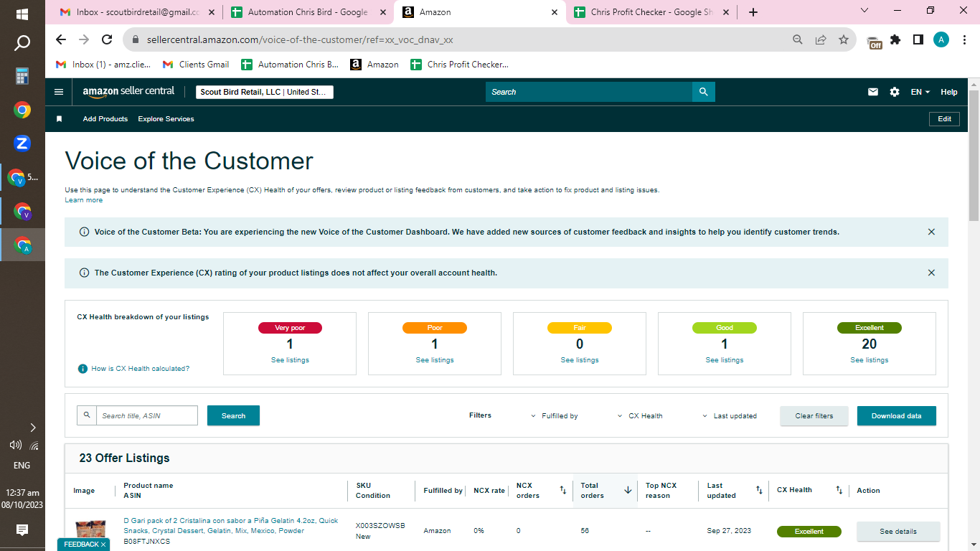This screenshot has width=980, height=551.
Task: Sort listings by Total orders arrow
Action: (x=628, y=491)
